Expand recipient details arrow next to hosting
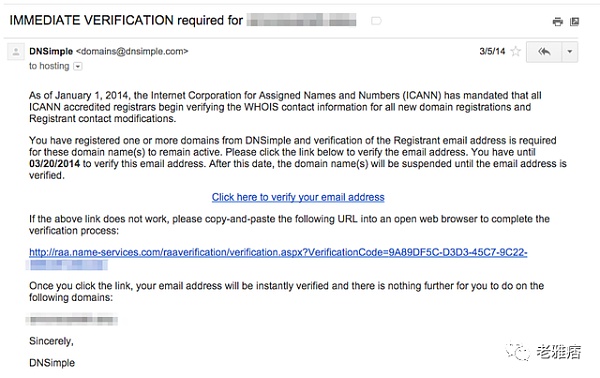This screenshot has width=600, height=378. click(x=78, y=67)
